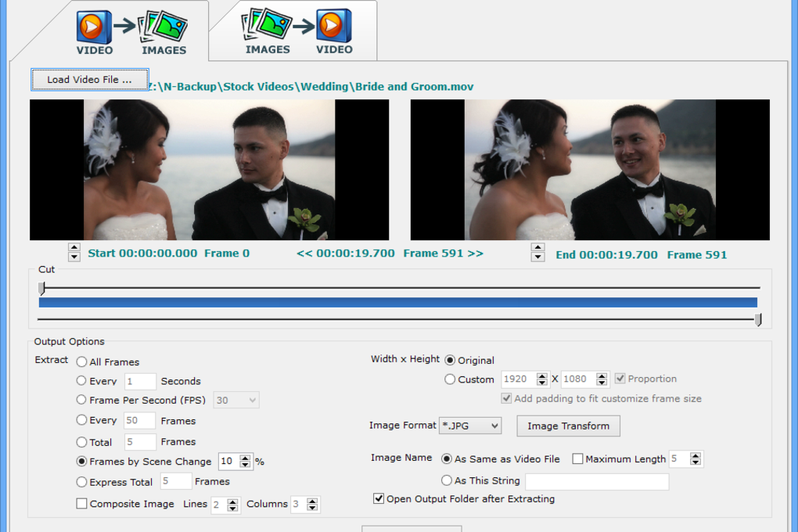Decrease the custom height value

(602, 383)
